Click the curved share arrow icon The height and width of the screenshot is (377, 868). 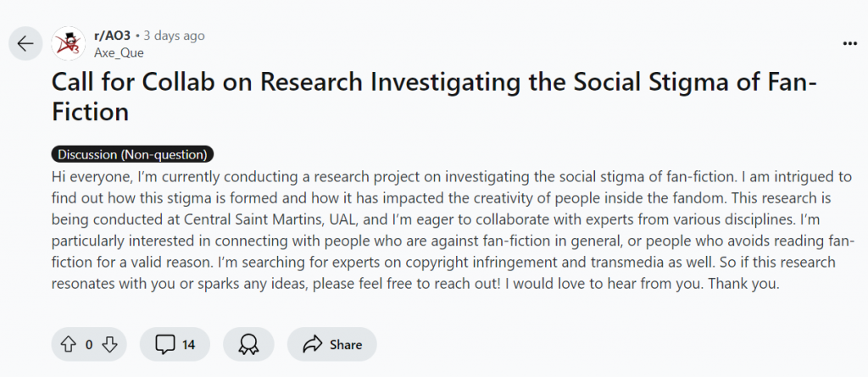(x=313, y=344)
